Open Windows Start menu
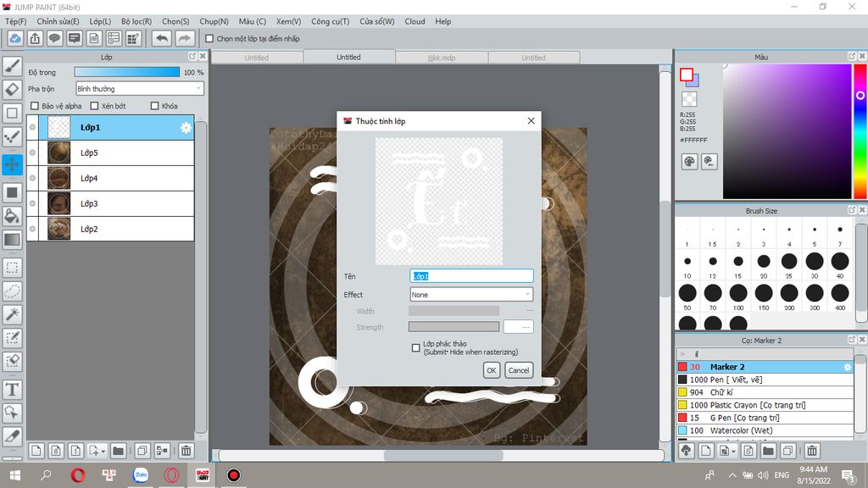The image size is (868, 488). coord(15,475)
